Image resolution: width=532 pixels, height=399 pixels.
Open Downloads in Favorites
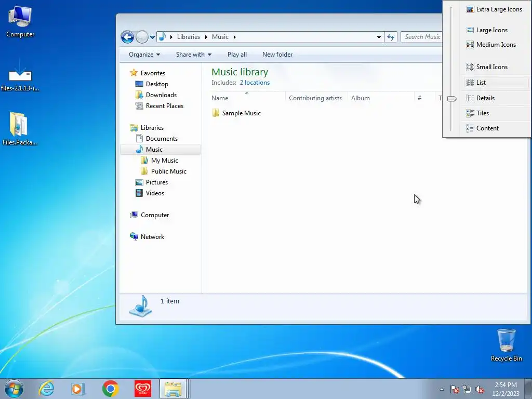pos(161,95)
